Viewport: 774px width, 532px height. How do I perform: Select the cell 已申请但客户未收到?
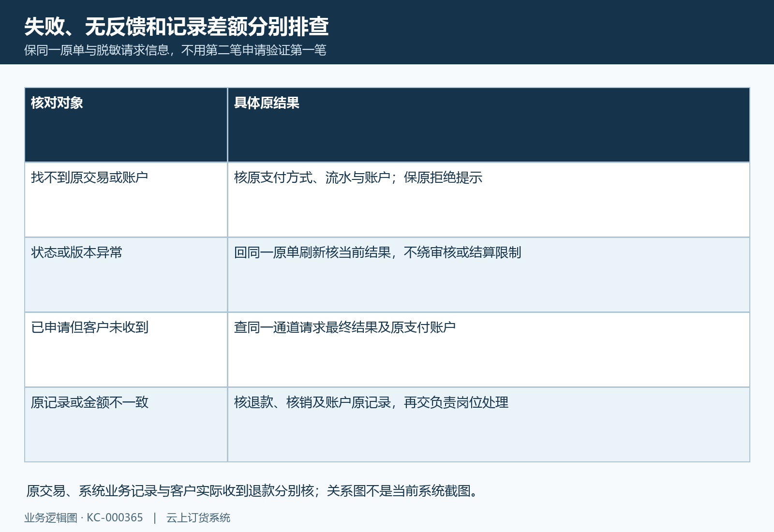(126, 350)
